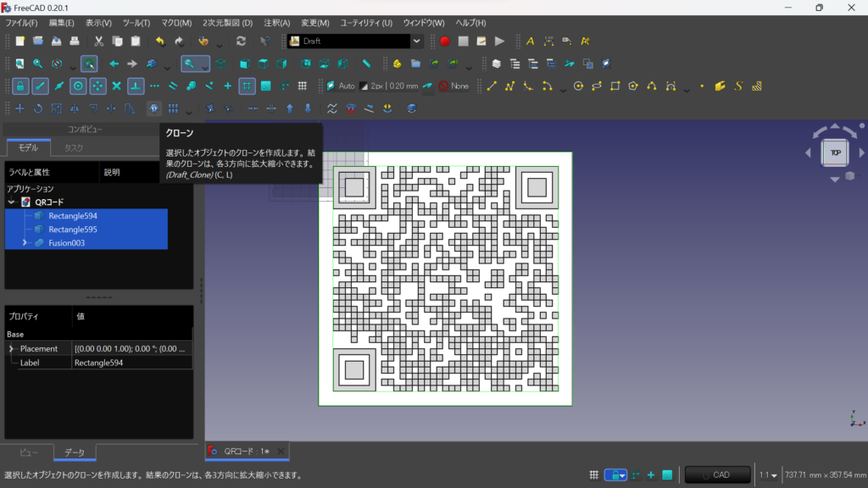Open the 1:1 annotation scale dropdown
This screenshot has height=488, width=868.
768,474
